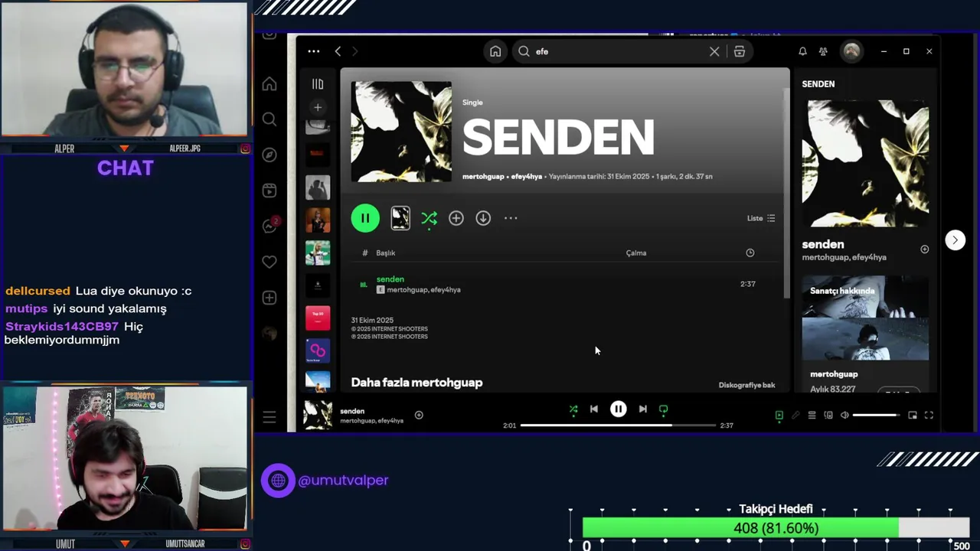This screenshot has height=551, width=980.
Task: Open Liste view options dropdown
Action: pyautogui.click(x=761, y=218)
